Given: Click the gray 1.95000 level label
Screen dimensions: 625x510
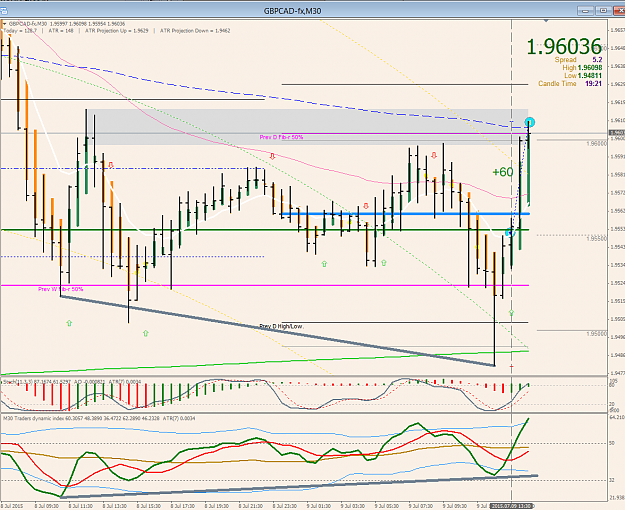Looking at the screenshot, I should tap(597, 334).
